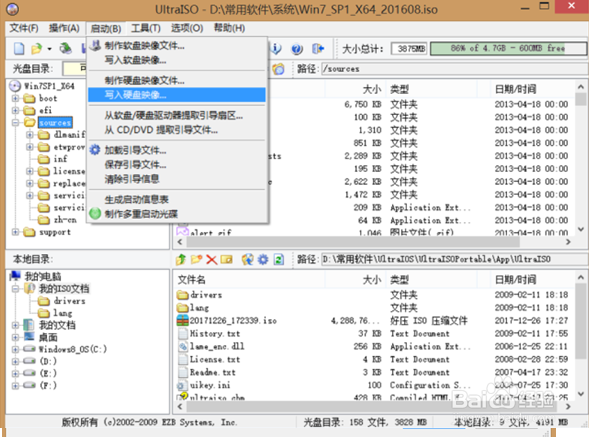Choose 制作多重启动光碟 menu entry
589x439 pixels.
point(177,214)
